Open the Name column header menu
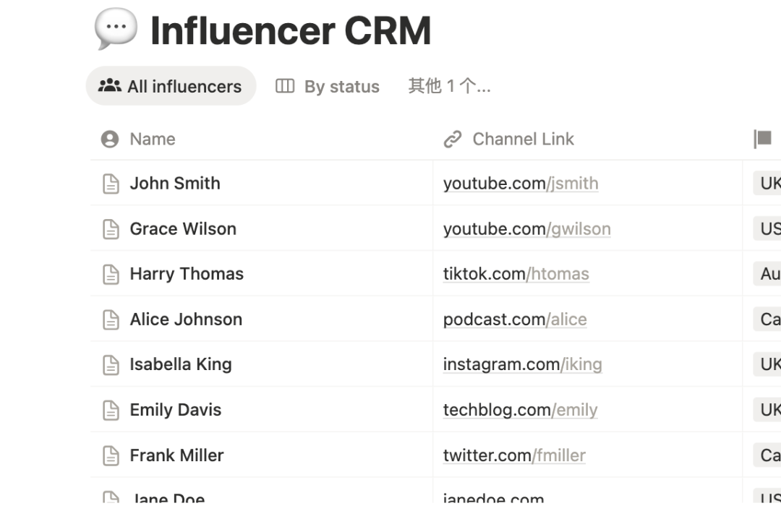 tap(153, 139)
